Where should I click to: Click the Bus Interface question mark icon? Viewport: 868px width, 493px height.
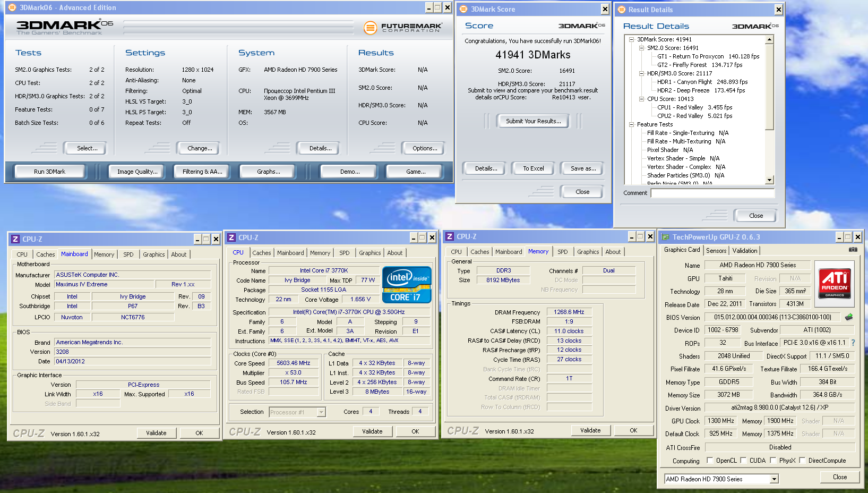tap(853, 343)
